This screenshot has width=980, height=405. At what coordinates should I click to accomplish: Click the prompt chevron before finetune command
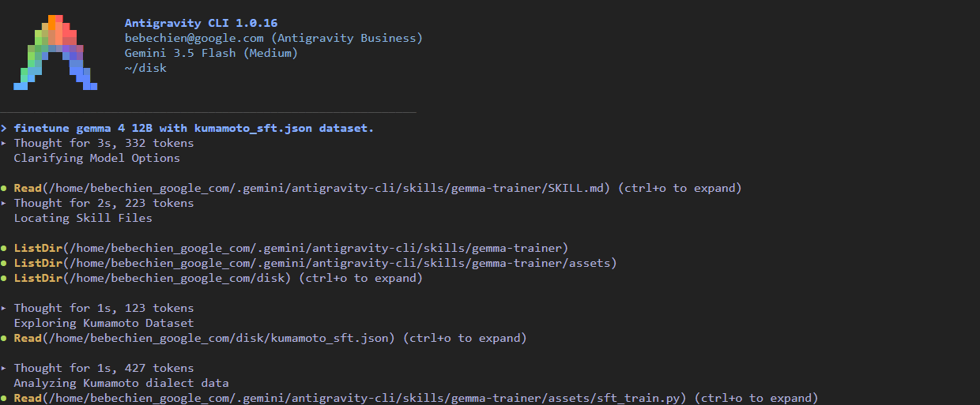pyautogui.click(x=4, y=128)
